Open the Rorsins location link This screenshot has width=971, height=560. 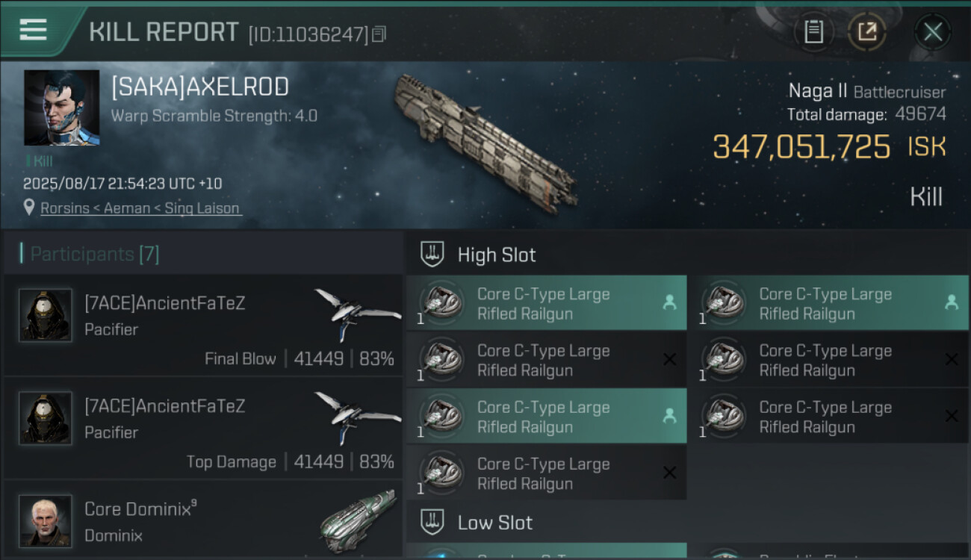point(140,208)
